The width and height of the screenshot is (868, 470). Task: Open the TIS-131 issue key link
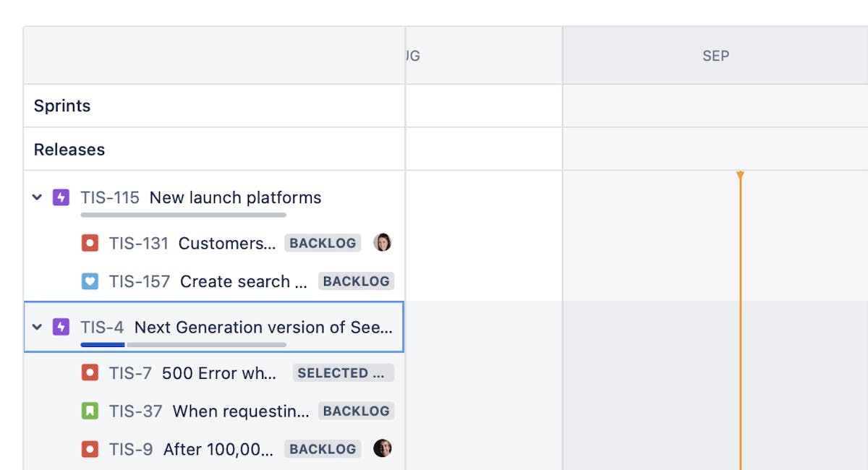pos(138,243)
